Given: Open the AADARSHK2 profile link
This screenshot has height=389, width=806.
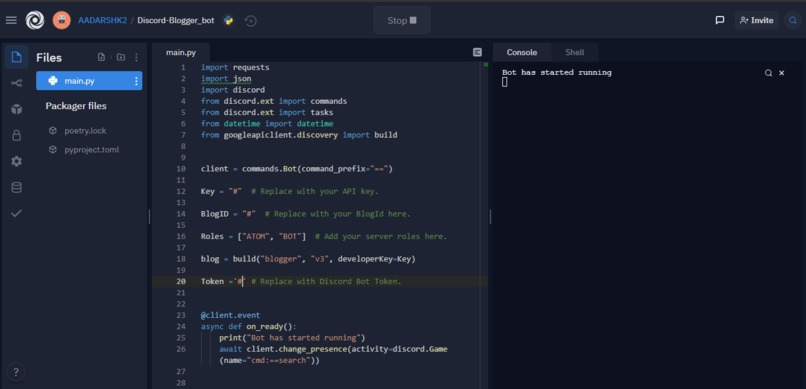Looking at the screenshot, I should (102, 21).
